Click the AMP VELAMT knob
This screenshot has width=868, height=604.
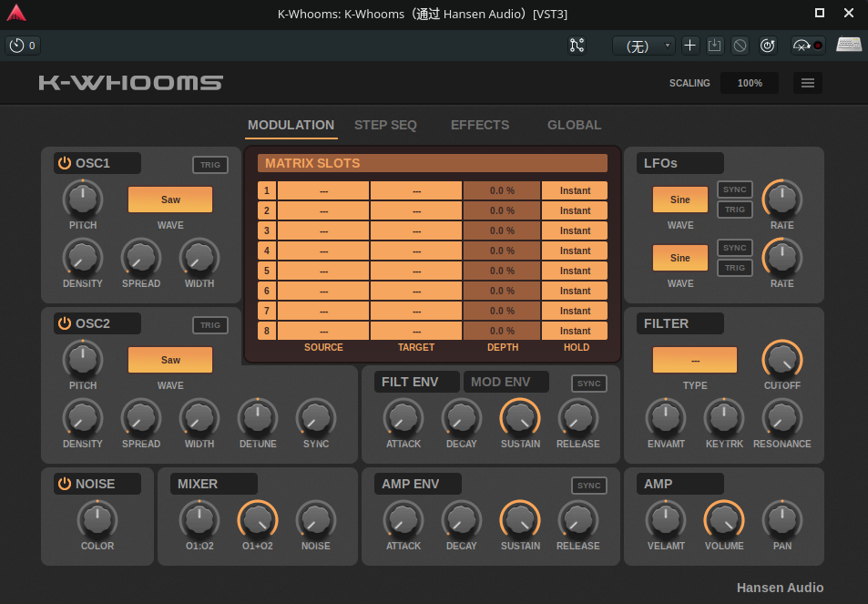(x=666, y=520)
